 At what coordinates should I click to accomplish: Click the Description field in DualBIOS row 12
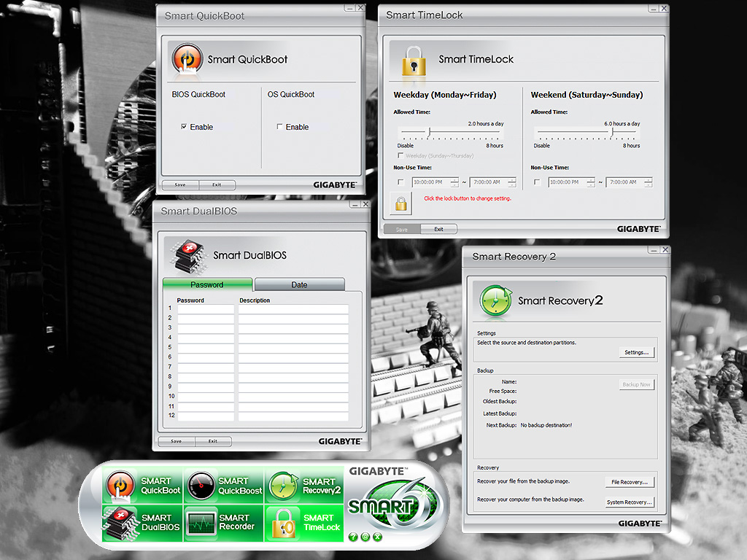pyautogui.click(x=293, y=416)
